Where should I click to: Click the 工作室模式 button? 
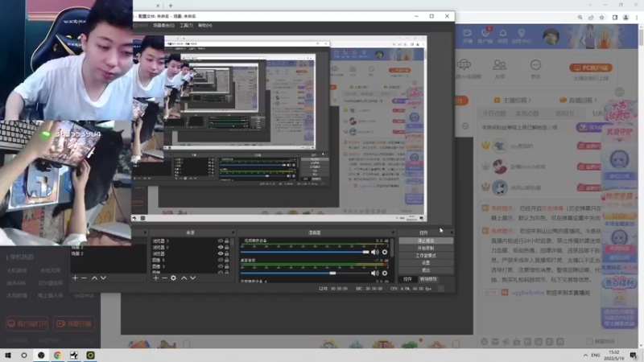(426, 256)
